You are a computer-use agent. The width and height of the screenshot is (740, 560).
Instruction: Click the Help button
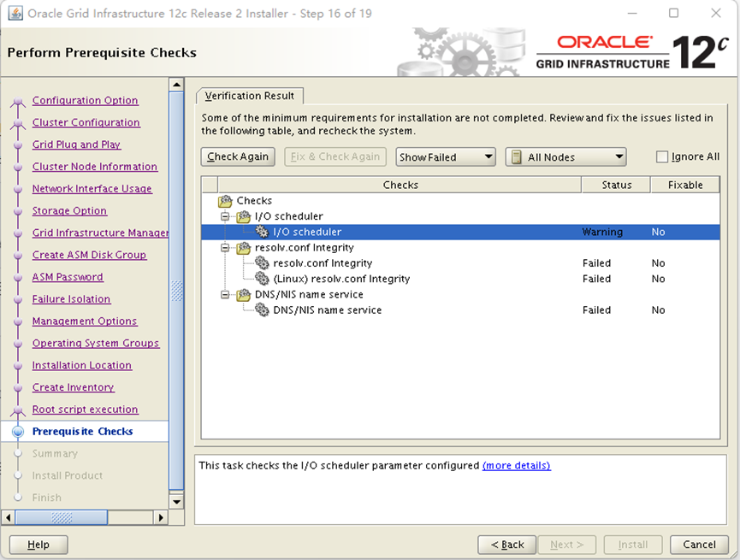pyautogui.click(x=38, y=545)
